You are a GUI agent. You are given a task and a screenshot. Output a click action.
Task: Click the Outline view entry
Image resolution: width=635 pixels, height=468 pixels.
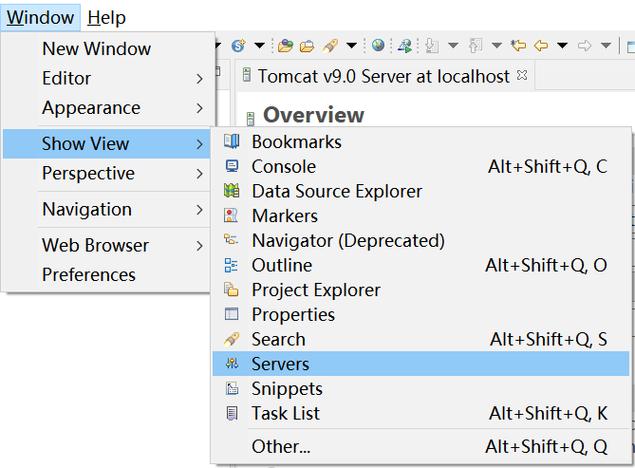(281, 265)
